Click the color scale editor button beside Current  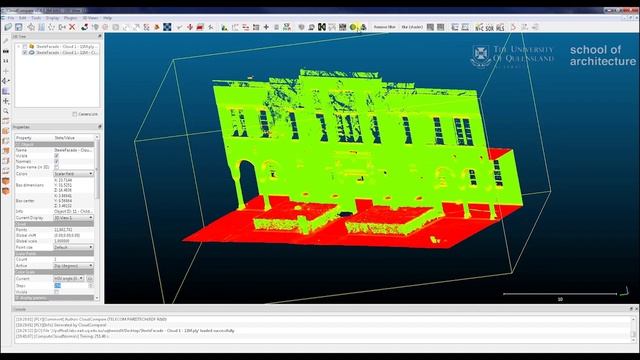tap(90, 278)
